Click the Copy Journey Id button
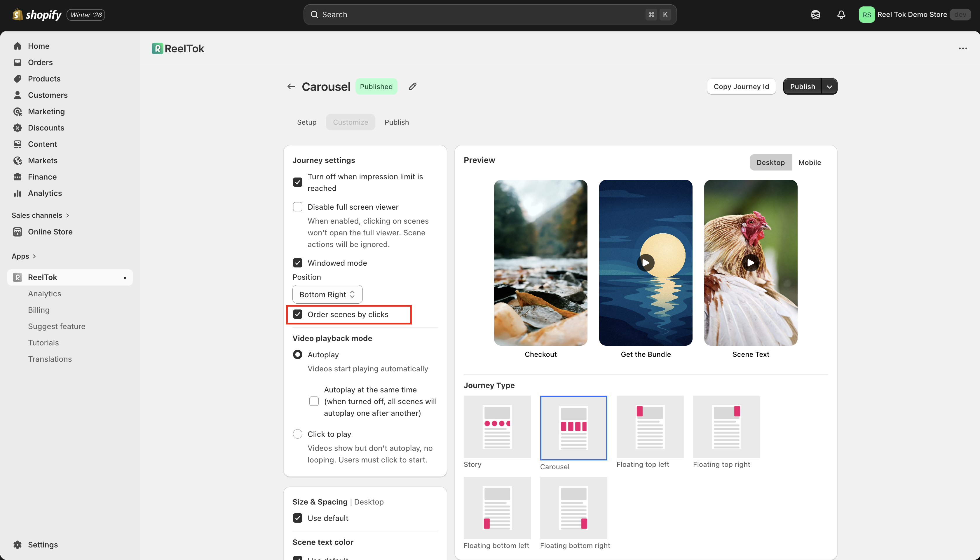980x560 pixels. pyautogui.click(x=741, y=86)
